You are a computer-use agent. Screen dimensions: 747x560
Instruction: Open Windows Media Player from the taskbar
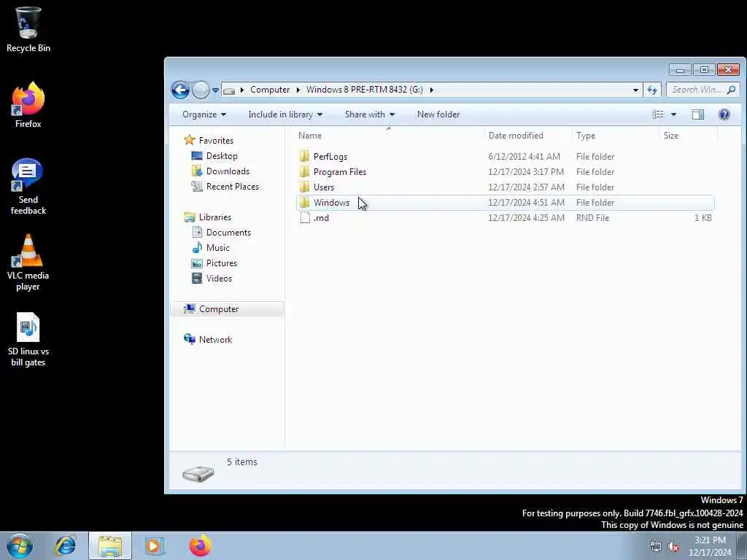pyautogui.click(x=154, y=545)
